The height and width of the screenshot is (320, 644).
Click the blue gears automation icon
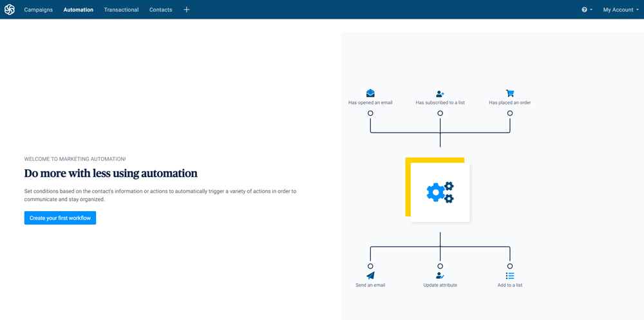440,192
